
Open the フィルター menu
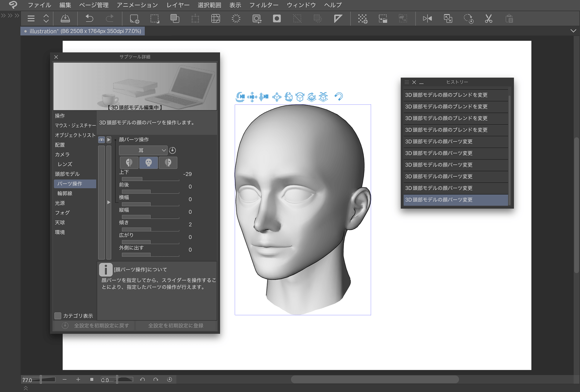pyautogui.click(x=264, y=5)
